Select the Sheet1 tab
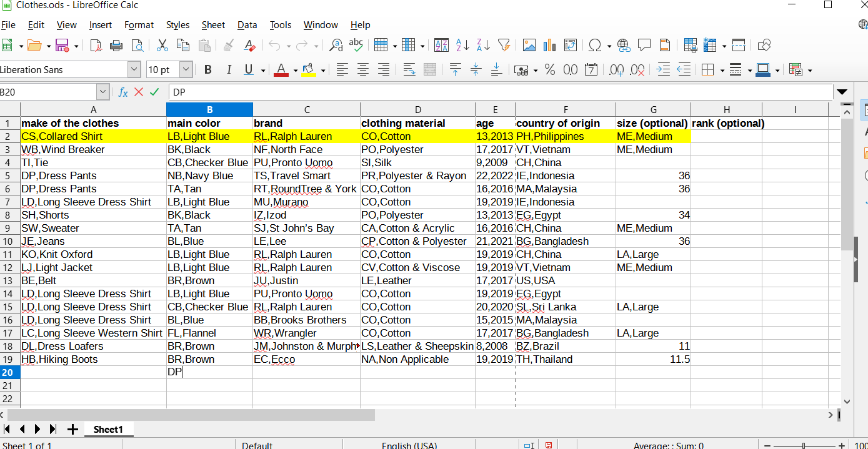Viewport: 868px width, 449px height. pyautogui.click(x=108, y=430)
